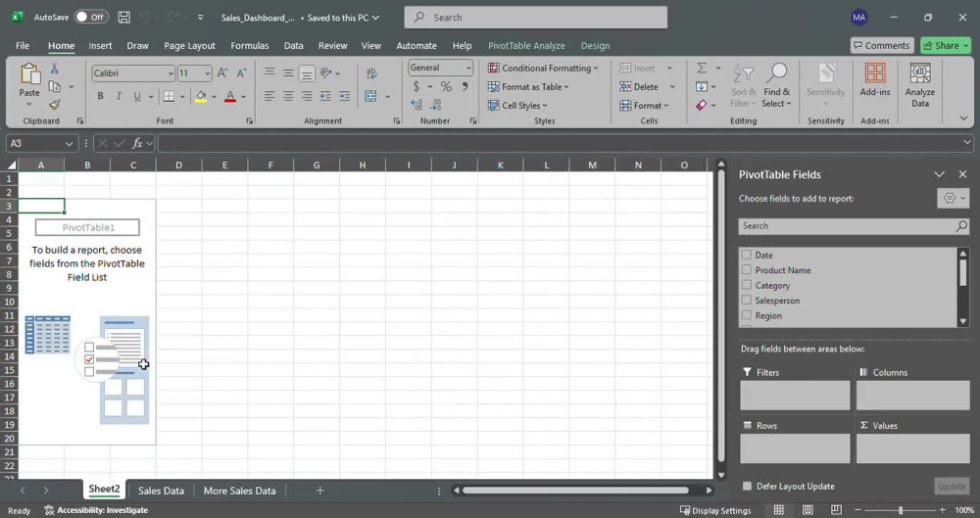Switch to the PivotTable Analyze tab
This screenshot has height=518, width=980.
[526, 46]
